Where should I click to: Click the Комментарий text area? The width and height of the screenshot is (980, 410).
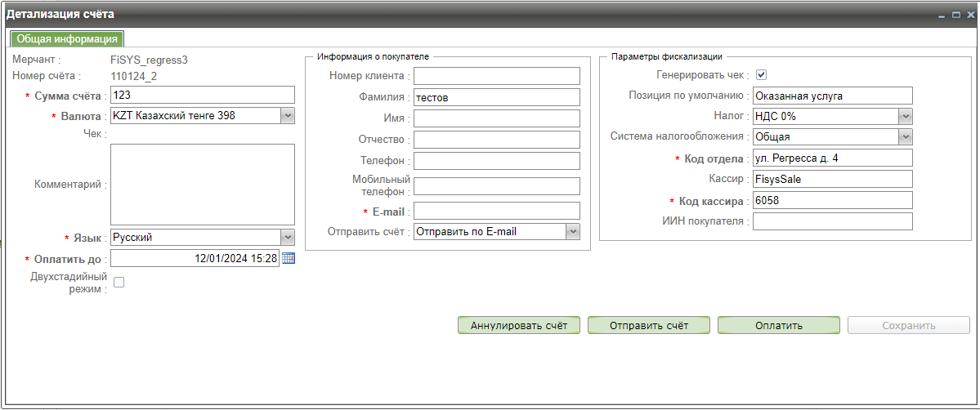tap(202, 185)
